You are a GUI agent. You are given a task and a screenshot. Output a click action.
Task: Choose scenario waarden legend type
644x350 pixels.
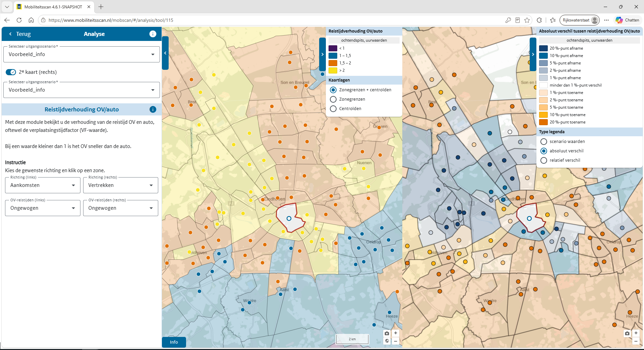pyautogui.click(x=544, y=142)
